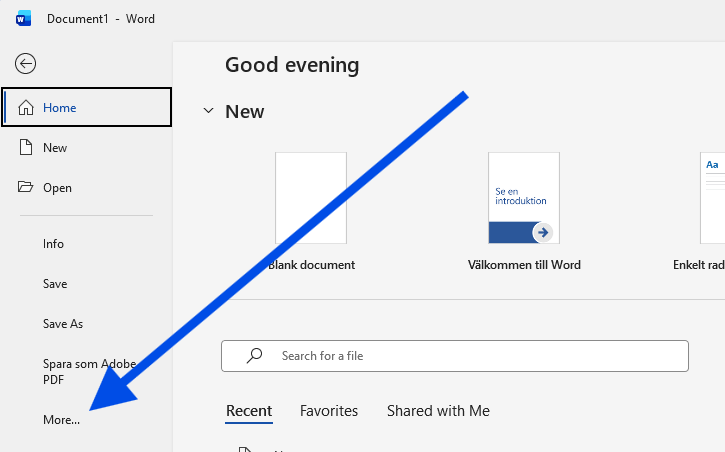Click the Open folder icon in sidebar
This screenshot has width=725, height=452.
coord(25,187)
